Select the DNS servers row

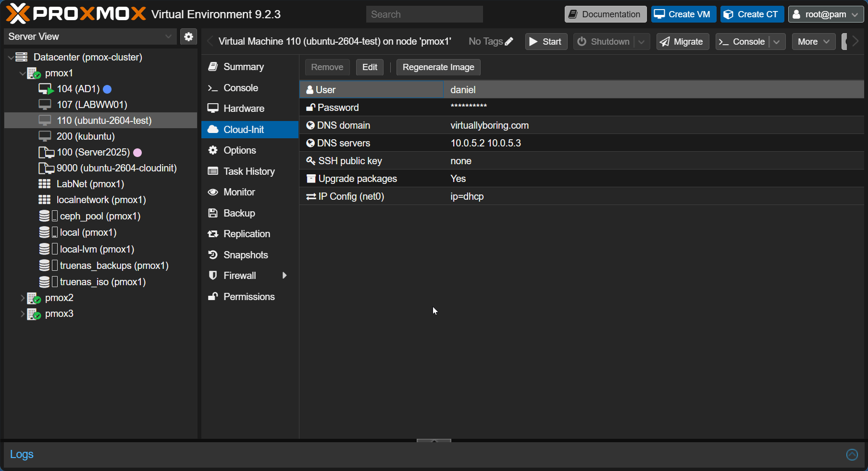click(582, 143)
